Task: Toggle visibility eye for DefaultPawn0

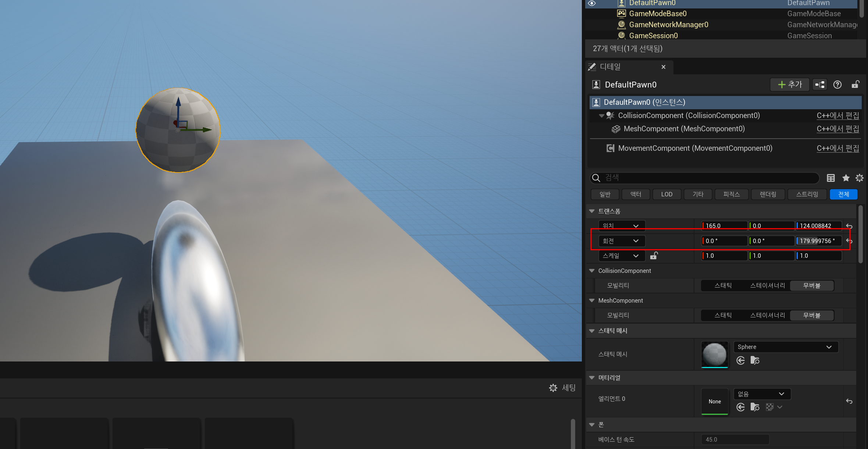Action: tap(592, 3)
